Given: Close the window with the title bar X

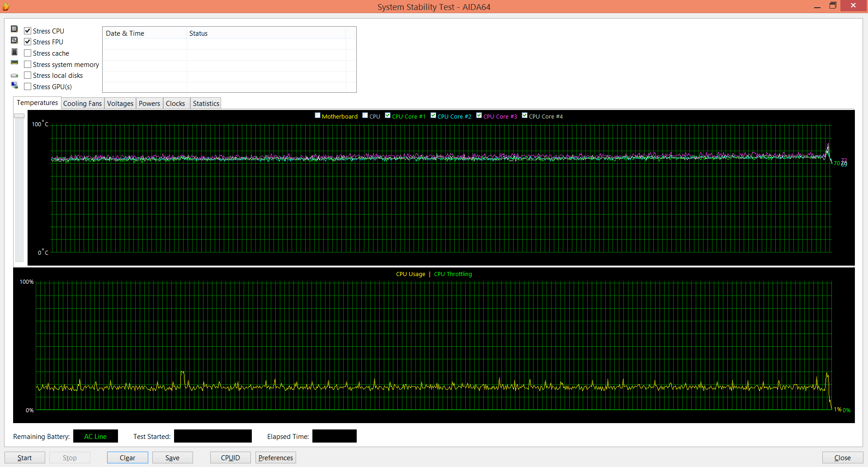Looking at the screenshot, I should tap(854, 5).
